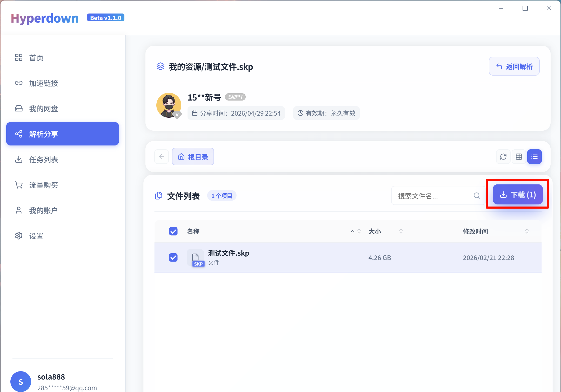The height and width of the screenshot is (392, 561).
Task: Uncheck the 测试文件.skp checkbox
Action: pyautogui.click(x=173, y=257)
